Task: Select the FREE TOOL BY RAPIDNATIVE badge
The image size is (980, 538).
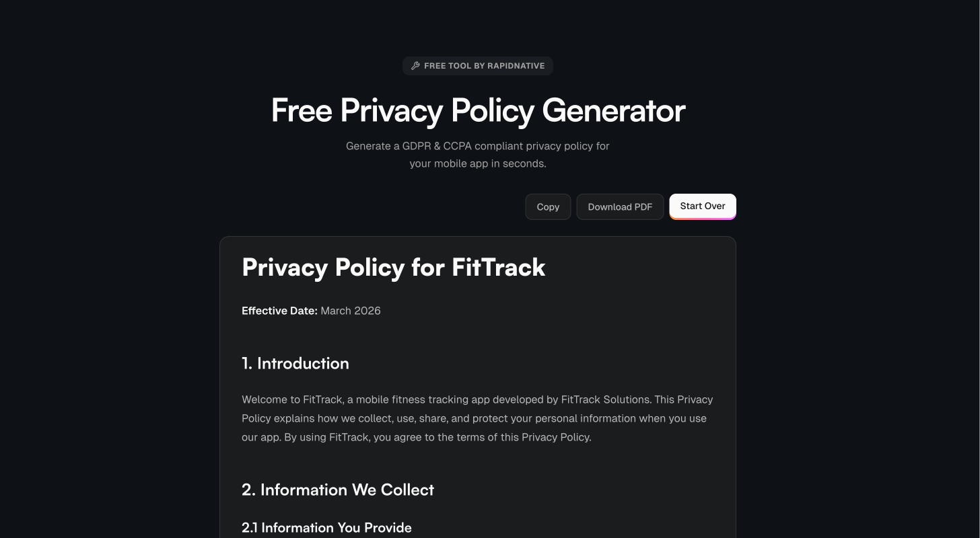Action: (x=477, y=65)
